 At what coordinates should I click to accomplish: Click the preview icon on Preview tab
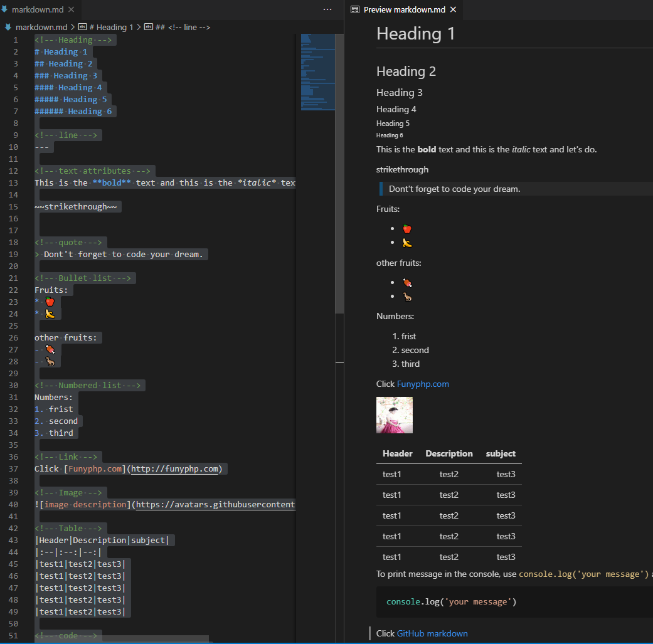355,9
